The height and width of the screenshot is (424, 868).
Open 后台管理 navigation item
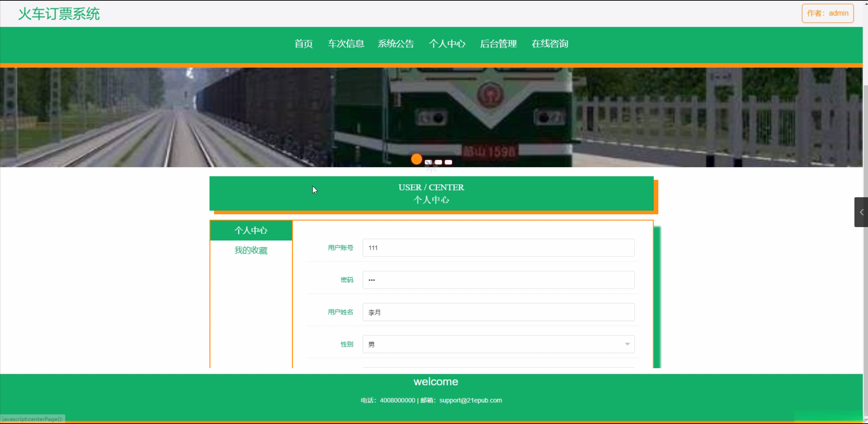(x=498, y=44)
